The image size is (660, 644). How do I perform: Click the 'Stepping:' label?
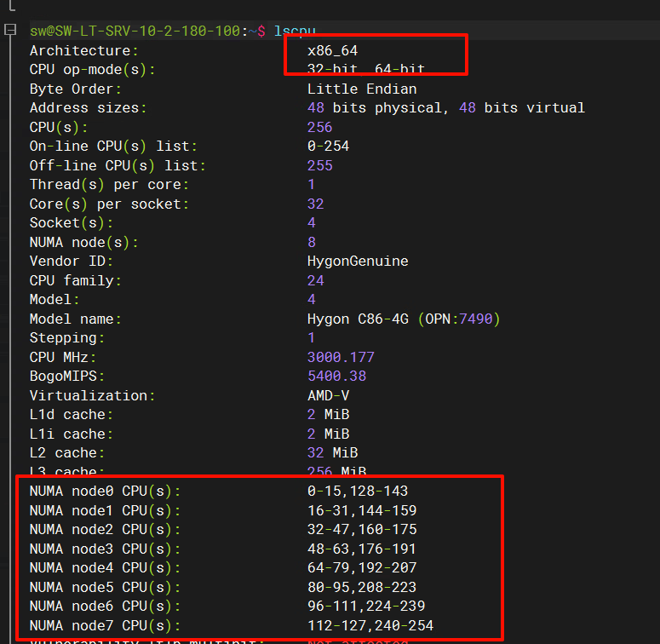click(67, 338)
